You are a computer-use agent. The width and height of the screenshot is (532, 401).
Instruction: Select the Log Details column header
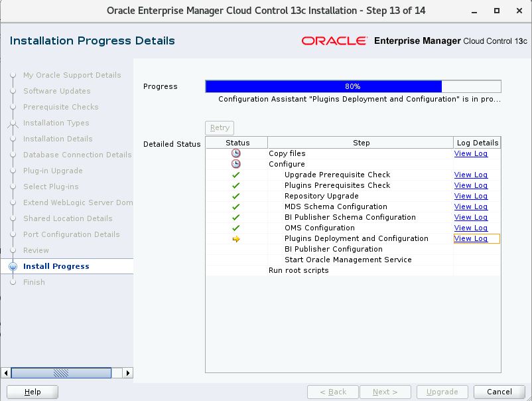pyautogui.click(x=477, y=143)
